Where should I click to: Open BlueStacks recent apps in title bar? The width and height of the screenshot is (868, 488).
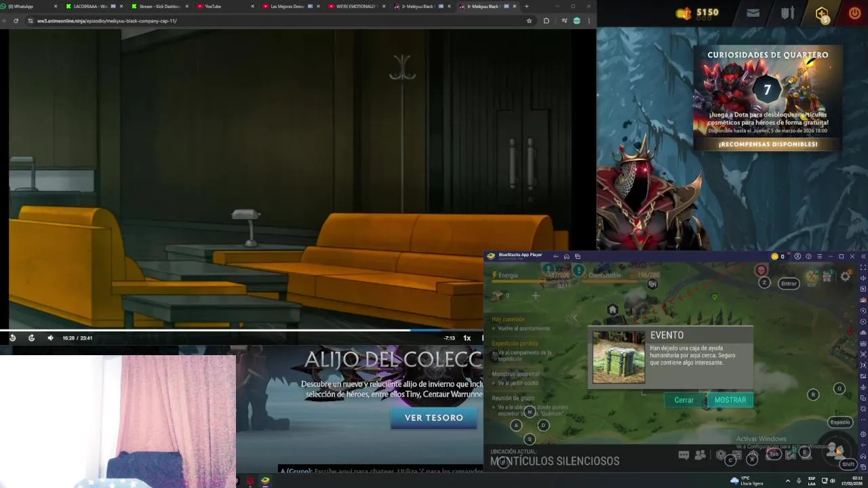[577, 256]
